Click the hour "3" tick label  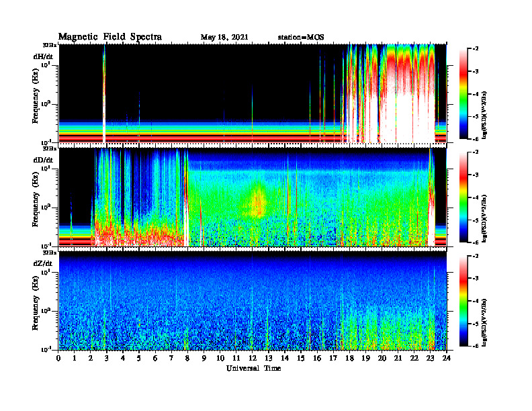pyautogui.click(x=107, y=358)
